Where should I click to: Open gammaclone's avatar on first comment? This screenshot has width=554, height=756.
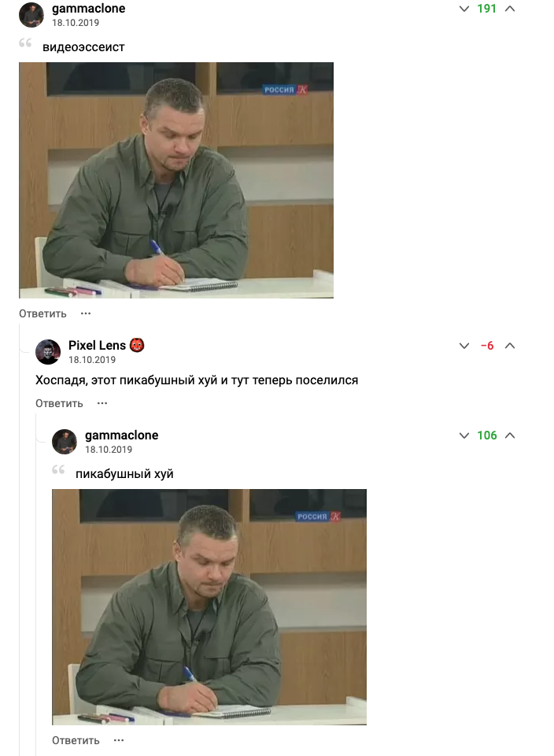point(31,14)
